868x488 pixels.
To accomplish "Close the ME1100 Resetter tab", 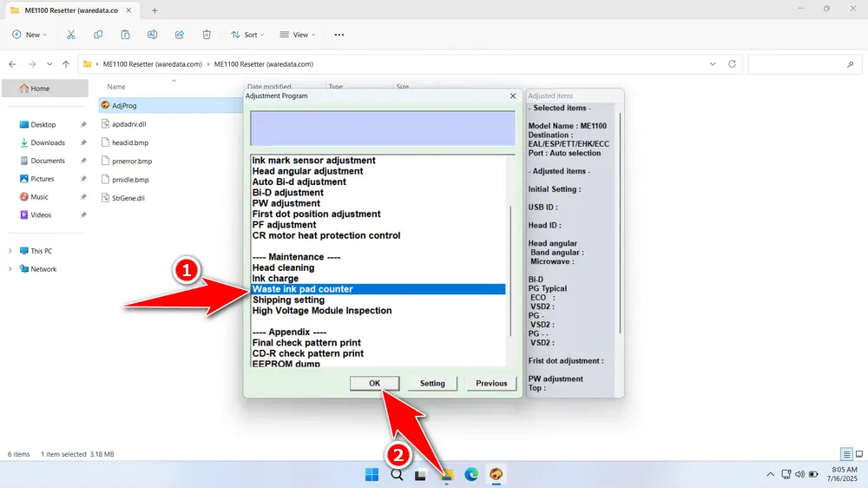I will (128, 10).
